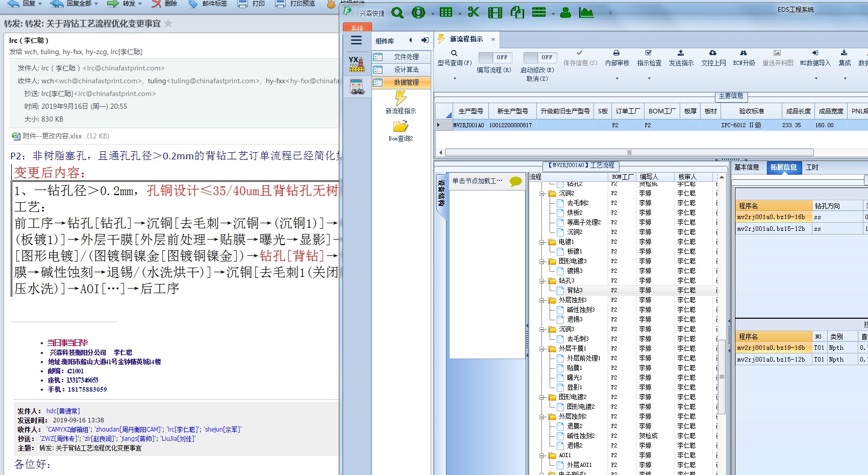Screen dimensions: 868x475
Task: Close the 新流程指示 tab
Action: pos(493,39)
